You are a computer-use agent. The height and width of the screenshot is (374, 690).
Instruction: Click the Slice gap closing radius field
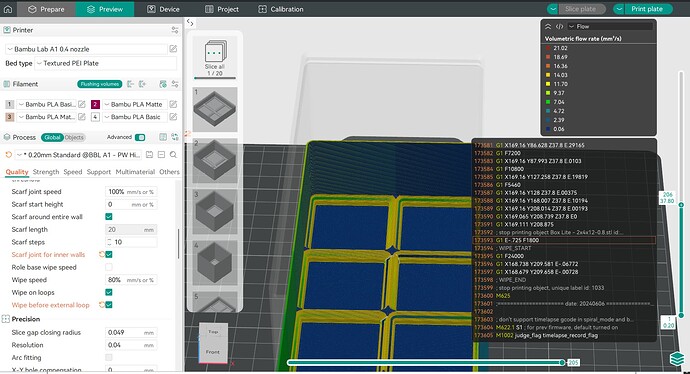[x=131, y=333]
